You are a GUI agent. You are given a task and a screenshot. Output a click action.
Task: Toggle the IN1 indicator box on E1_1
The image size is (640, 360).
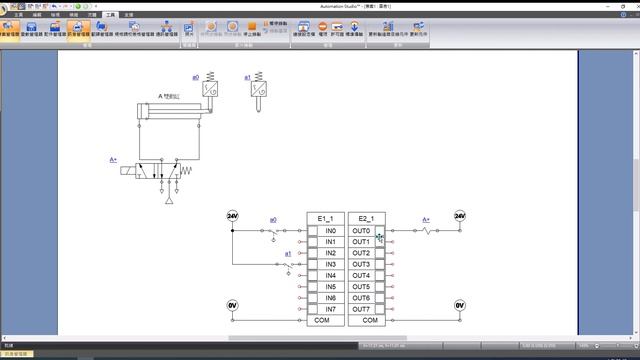[x=313, y=242]
